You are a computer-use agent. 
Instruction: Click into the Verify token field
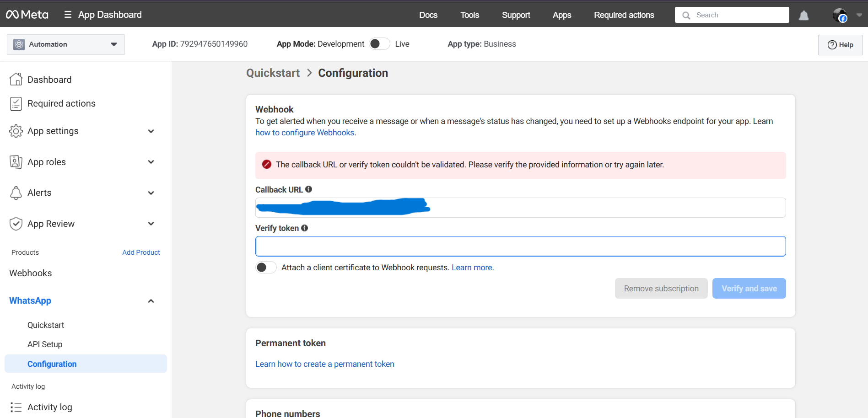point(520,247)
